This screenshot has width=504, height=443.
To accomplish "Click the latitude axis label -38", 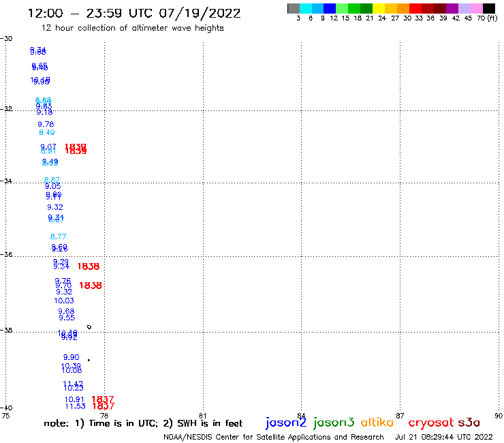I will click(x=6, y=330).
